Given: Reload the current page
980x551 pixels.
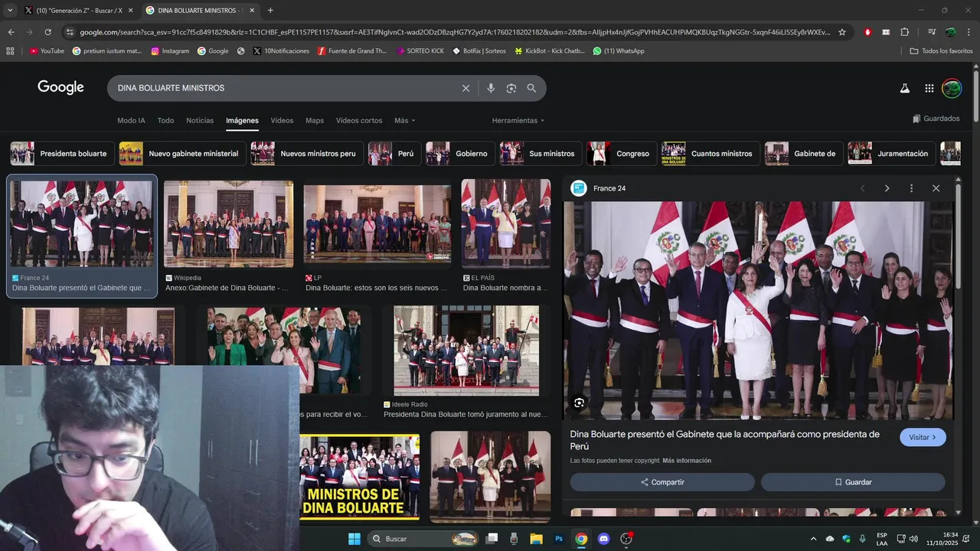Looking at the screenshot, I should point(47,32).
